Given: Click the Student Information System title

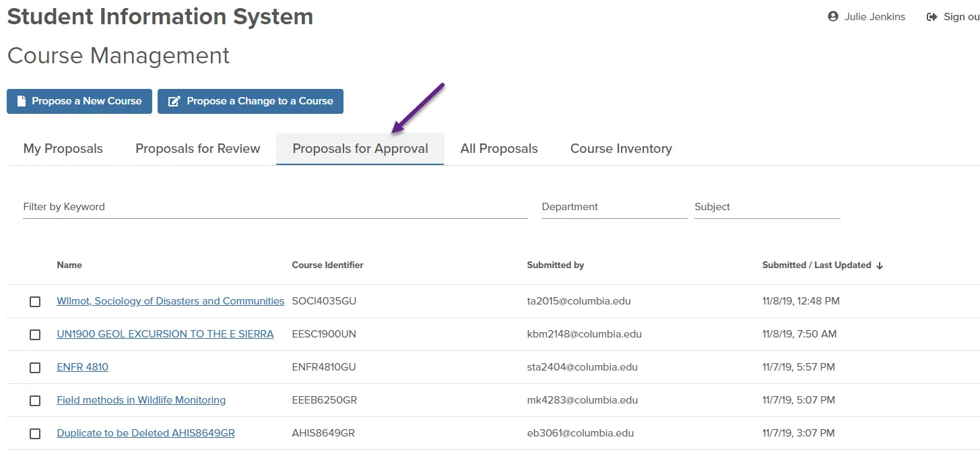Looking at the screenshot, I should [x=160, y=17].
